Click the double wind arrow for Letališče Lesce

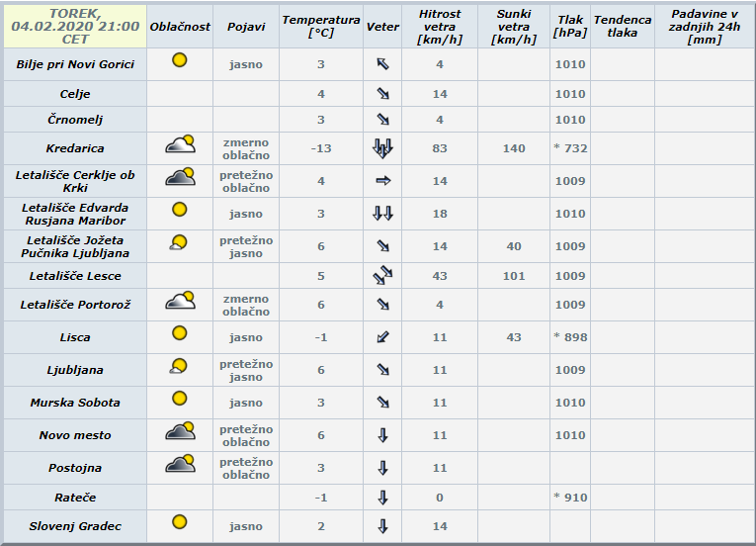[382, 276]
